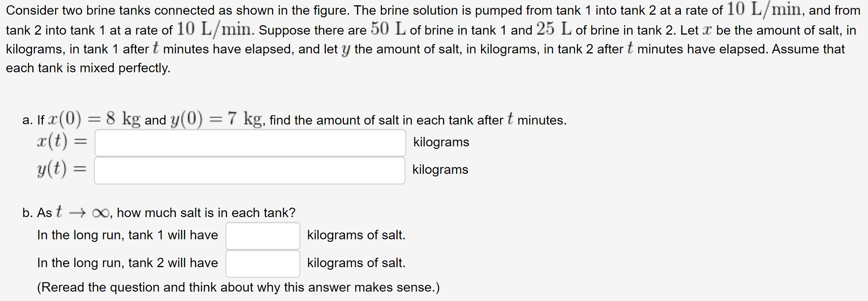Click the 'kilograms of salt' text for tank 2

pyautogui.click(x=356, y=263)
